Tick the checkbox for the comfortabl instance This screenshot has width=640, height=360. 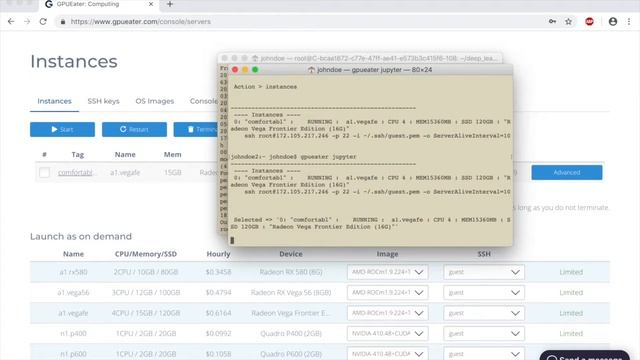[x=44, y=173]
